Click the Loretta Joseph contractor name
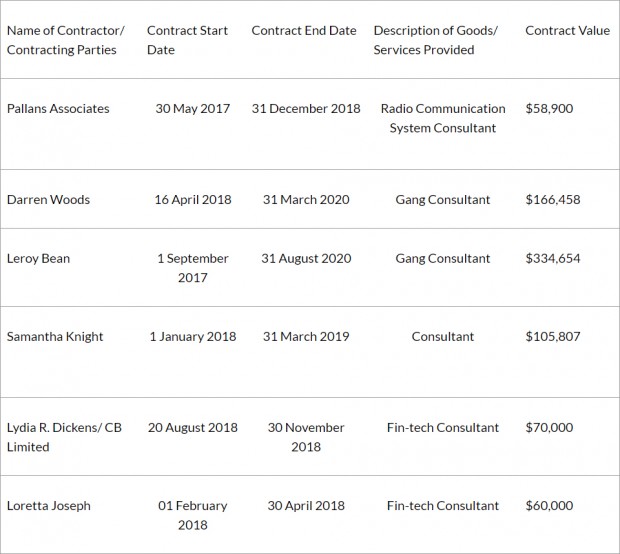Screen dimensions: 620x554 (x=49, y=505)
